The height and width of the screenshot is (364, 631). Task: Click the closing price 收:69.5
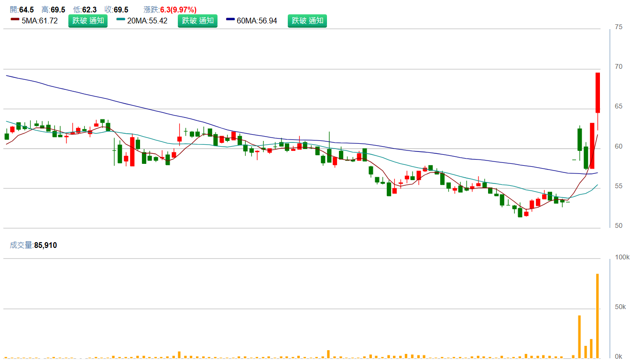(x=117, y=10)
